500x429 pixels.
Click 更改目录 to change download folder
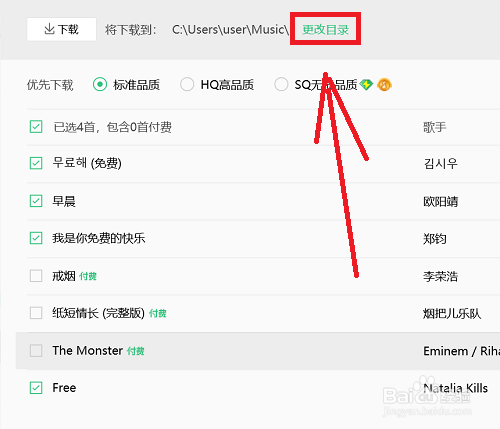(325, 29)
